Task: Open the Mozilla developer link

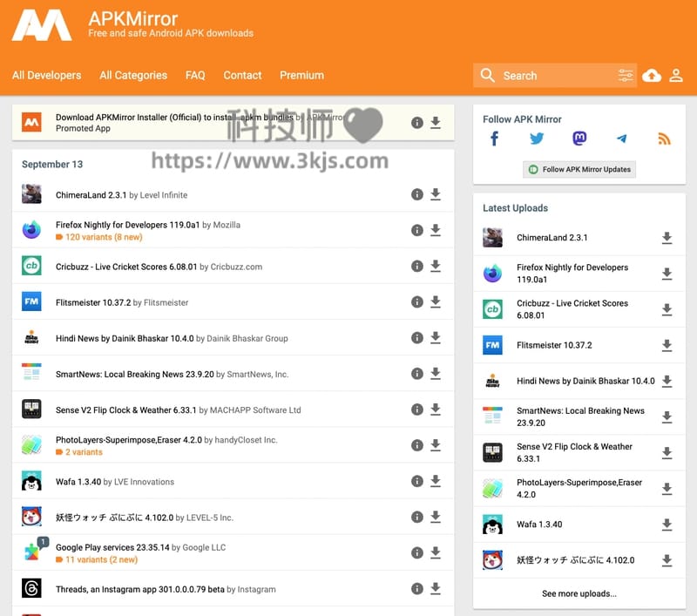Action: [227, 225]
